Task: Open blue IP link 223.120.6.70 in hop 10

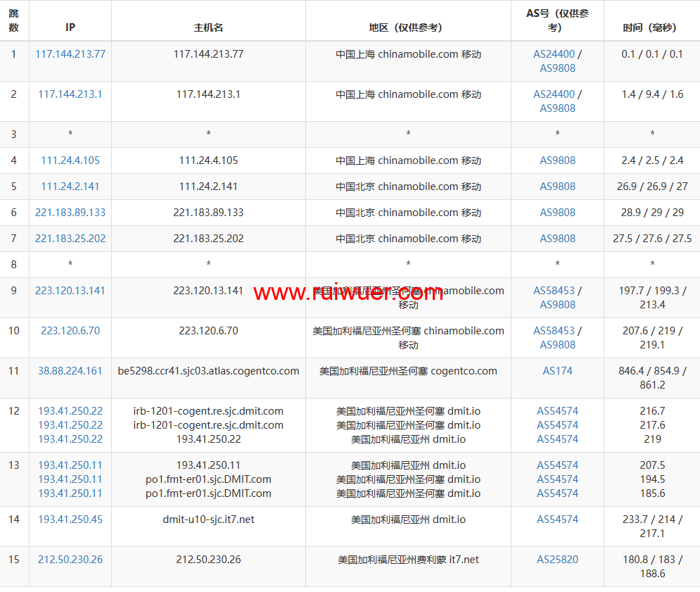Action: tap(70, 331)
